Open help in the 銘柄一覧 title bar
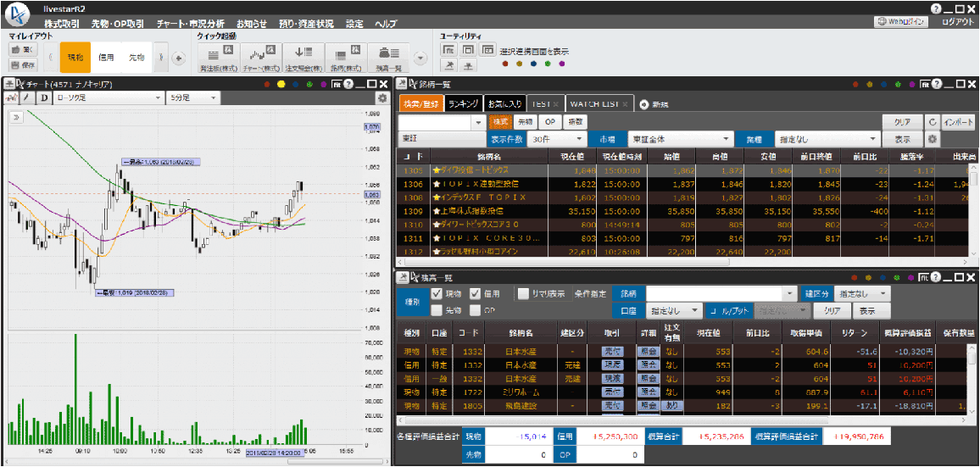Viewport: 980px width, 467px height. (936, 84)
